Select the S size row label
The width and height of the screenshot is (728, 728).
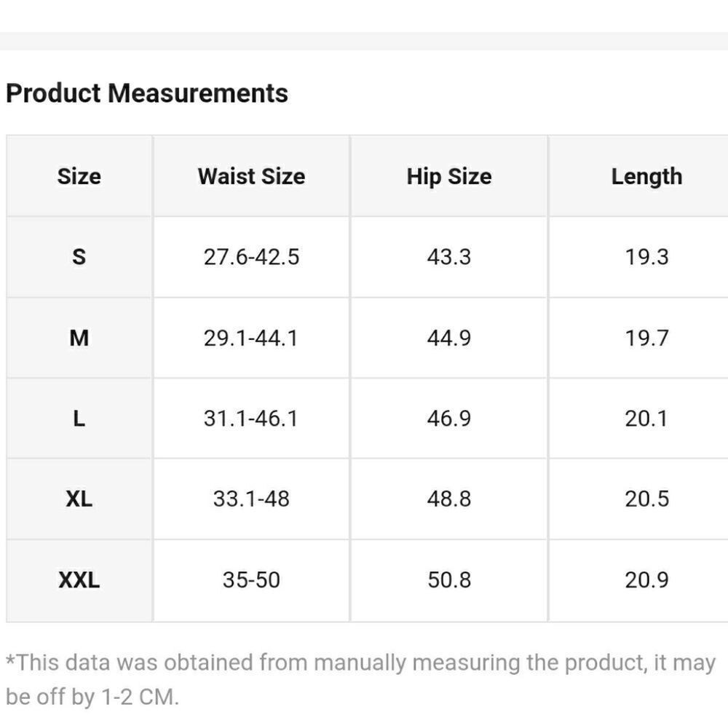tap(79, 257)
